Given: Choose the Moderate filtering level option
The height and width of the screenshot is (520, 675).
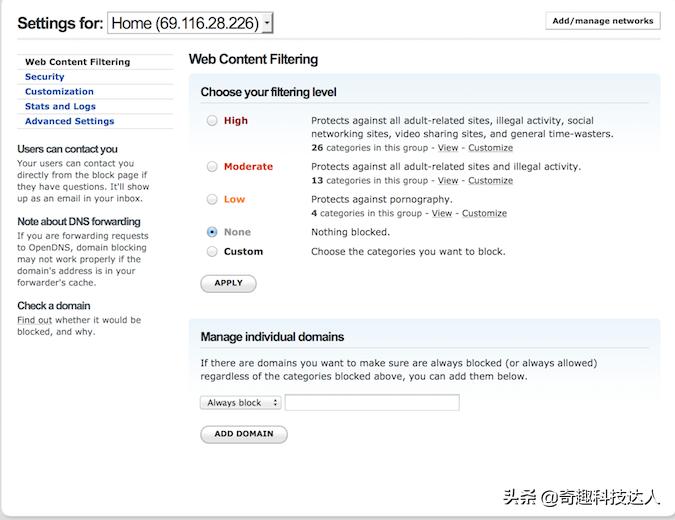Looking at the screenshot, I should coord(212,167).
